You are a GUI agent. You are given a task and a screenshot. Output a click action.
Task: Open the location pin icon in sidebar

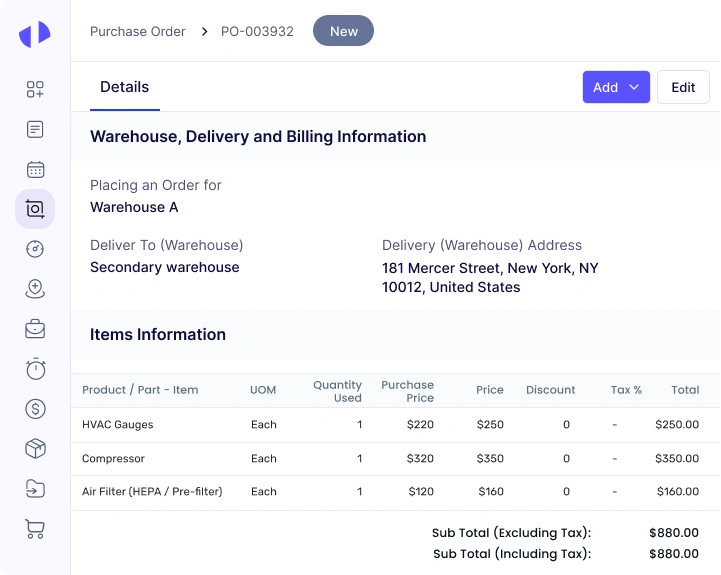coord(35,289)
